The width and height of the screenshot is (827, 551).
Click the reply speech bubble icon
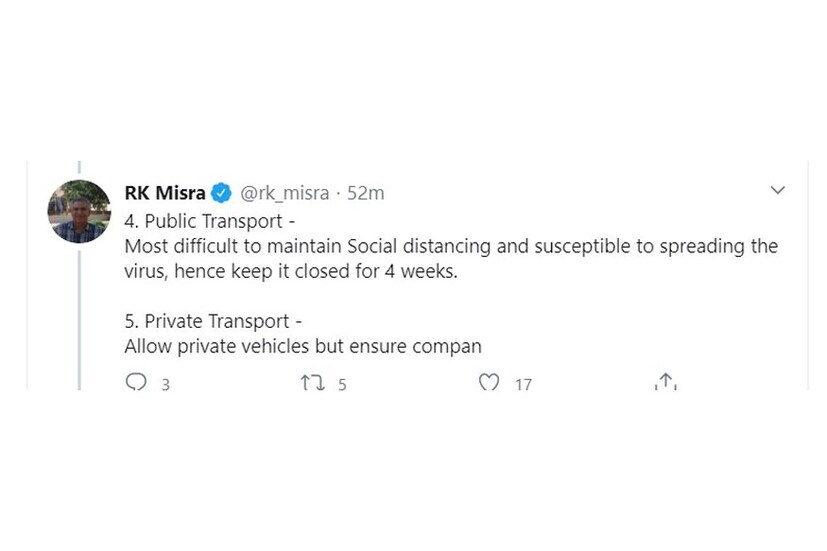136,383
